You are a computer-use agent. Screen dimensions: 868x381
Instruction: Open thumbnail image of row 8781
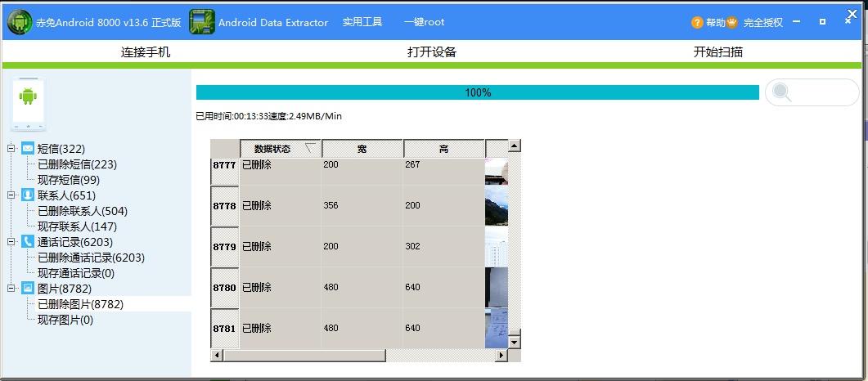coord(496,329)
